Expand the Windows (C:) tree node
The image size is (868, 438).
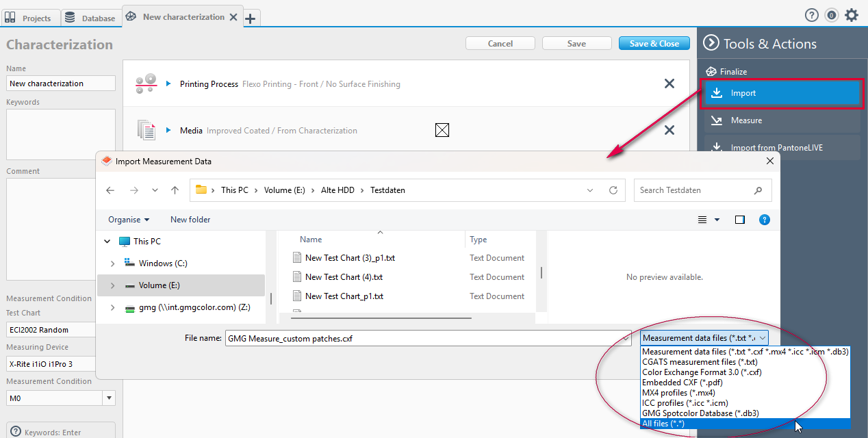(x=112, y=263)
